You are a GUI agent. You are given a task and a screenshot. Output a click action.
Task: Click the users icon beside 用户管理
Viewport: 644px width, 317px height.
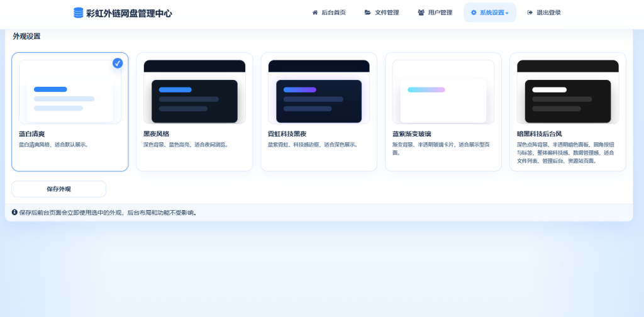click(421, 13)
